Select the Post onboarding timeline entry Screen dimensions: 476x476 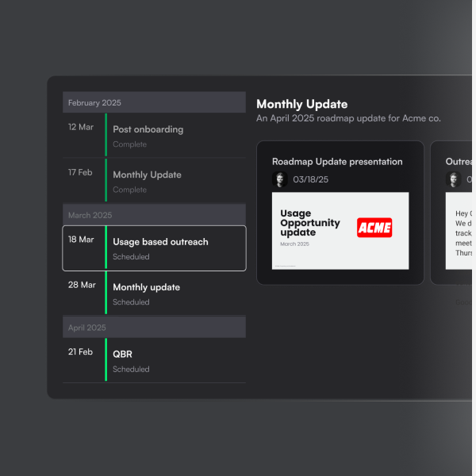point(154,135)
